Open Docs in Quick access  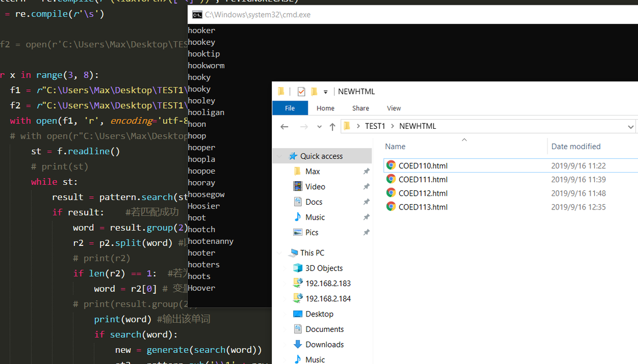coord(314,202)
